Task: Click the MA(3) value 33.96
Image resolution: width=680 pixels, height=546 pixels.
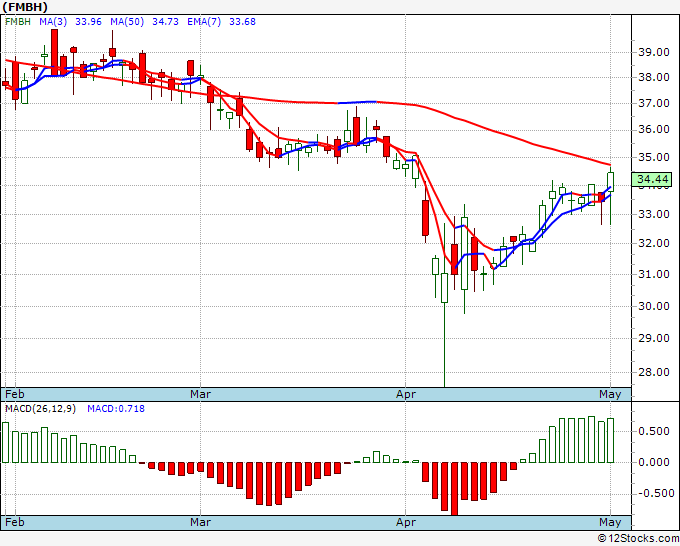Action: pos(88,22)
